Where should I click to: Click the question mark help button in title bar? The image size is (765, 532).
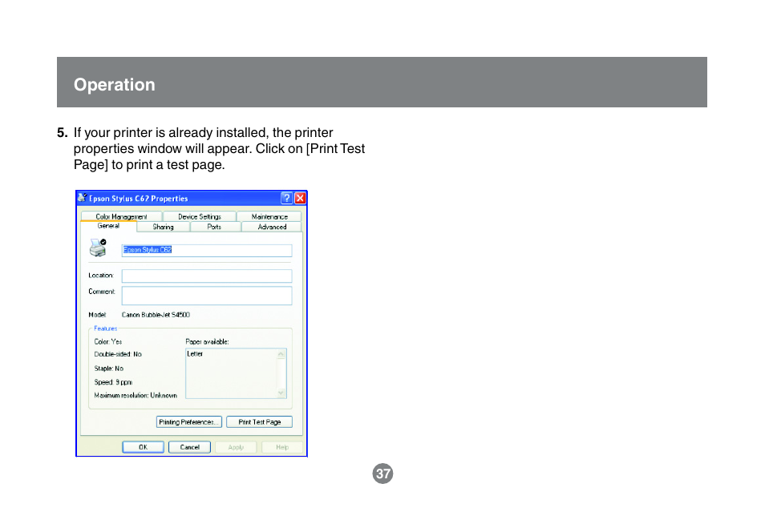click(287, 198)
